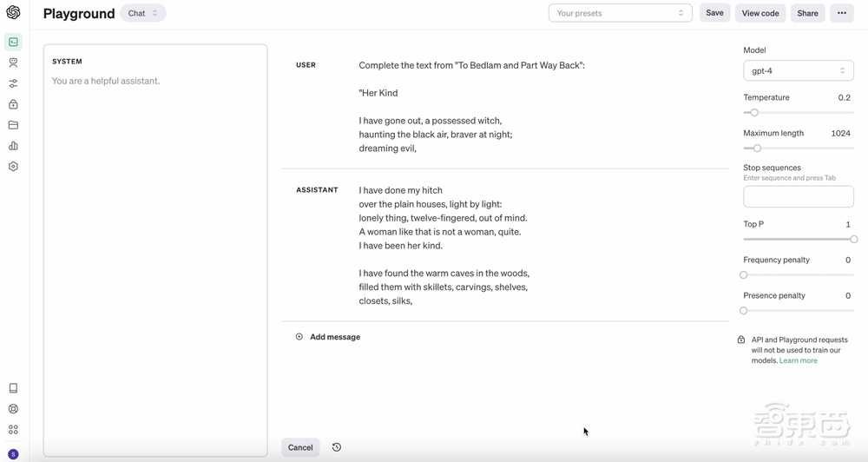The width and height of the screenshot is (868, 462).
Task: Expand the Chat mode dropdown
Action: pos(143,13)
